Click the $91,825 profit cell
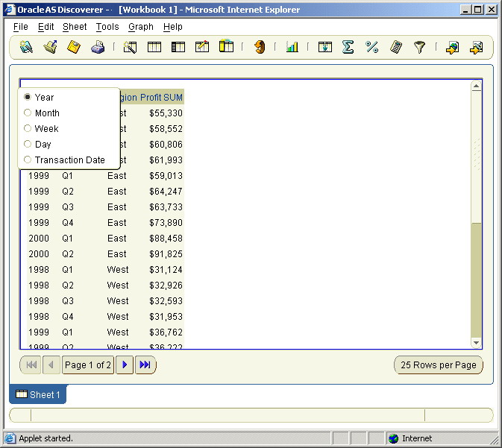 click(166, 253)
